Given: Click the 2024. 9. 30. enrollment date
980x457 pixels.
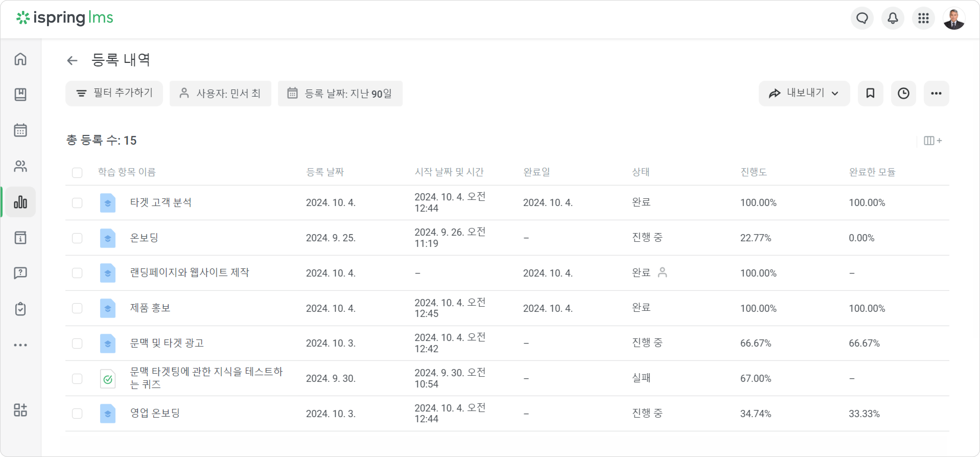Looking at the screenshot, I should 331,379.
